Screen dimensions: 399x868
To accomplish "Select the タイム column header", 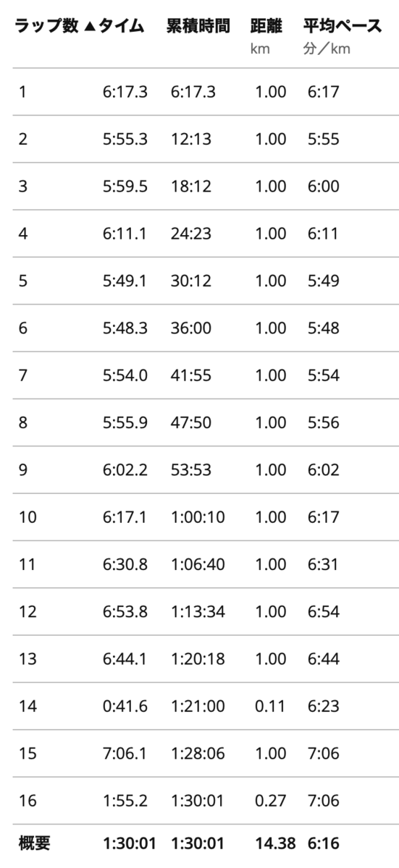I will [120, 27].
